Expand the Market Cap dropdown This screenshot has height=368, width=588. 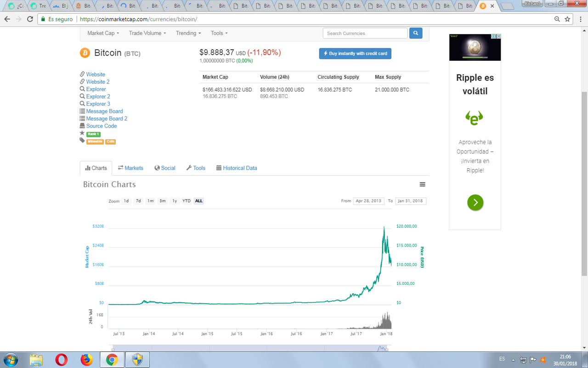pos(103,33)
